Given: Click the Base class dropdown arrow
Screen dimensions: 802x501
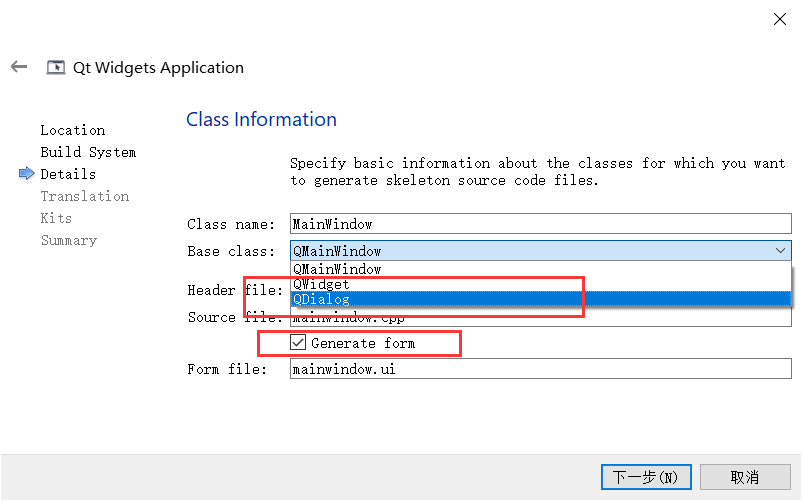Looking at the screenshot, I should coord(781,251).
